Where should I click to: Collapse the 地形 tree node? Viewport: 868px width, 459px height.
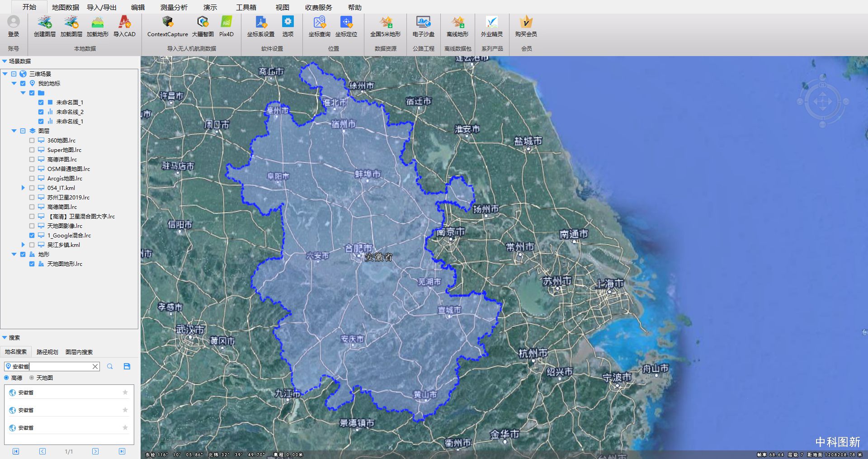[14, 254]
